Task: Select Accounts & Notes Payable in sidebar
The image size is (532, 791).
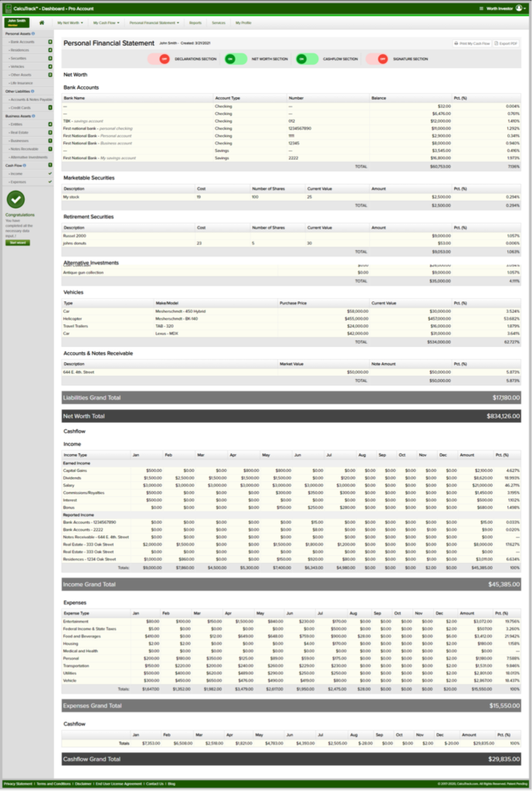Action: (30, 100)
